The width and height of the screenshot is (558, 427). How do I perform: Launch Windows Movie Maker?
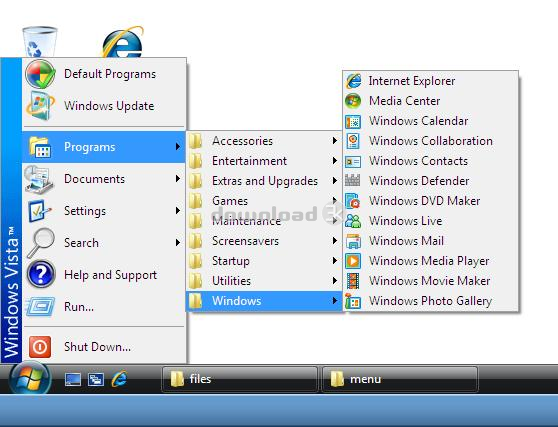click(431, 281)
